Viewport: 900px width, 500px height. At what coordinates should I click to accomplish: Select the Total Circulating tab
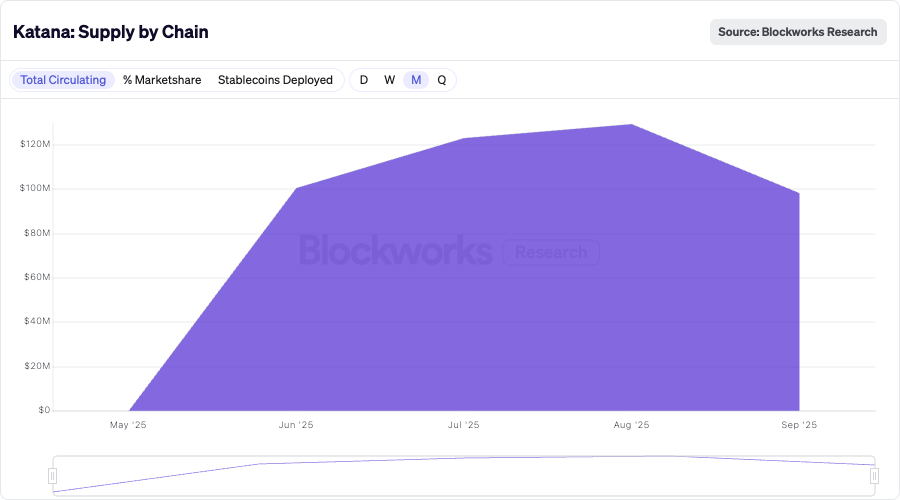tap(63, 80)
